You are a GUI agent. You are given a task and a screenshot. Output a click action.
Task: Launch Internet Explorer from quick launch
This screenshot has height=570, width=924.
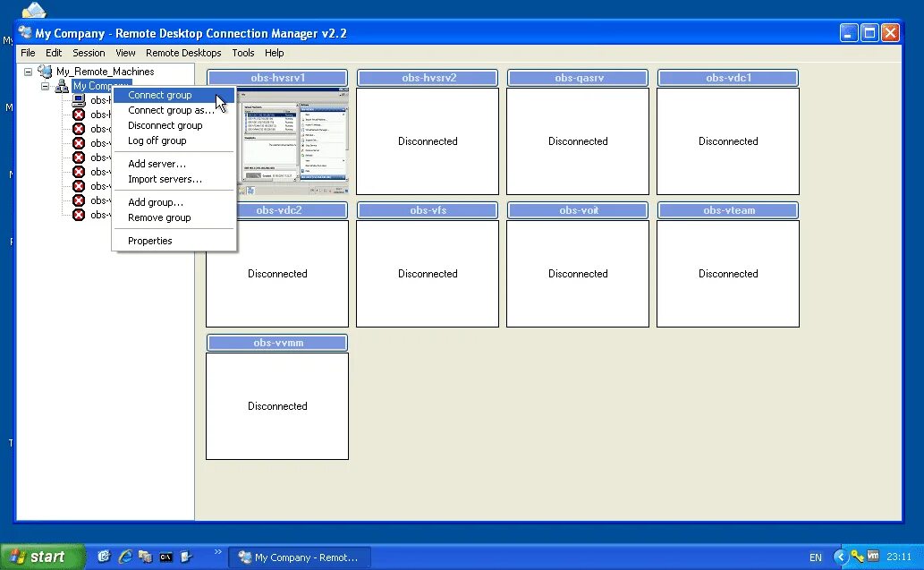pyautogui.click(x=125, y=557)
